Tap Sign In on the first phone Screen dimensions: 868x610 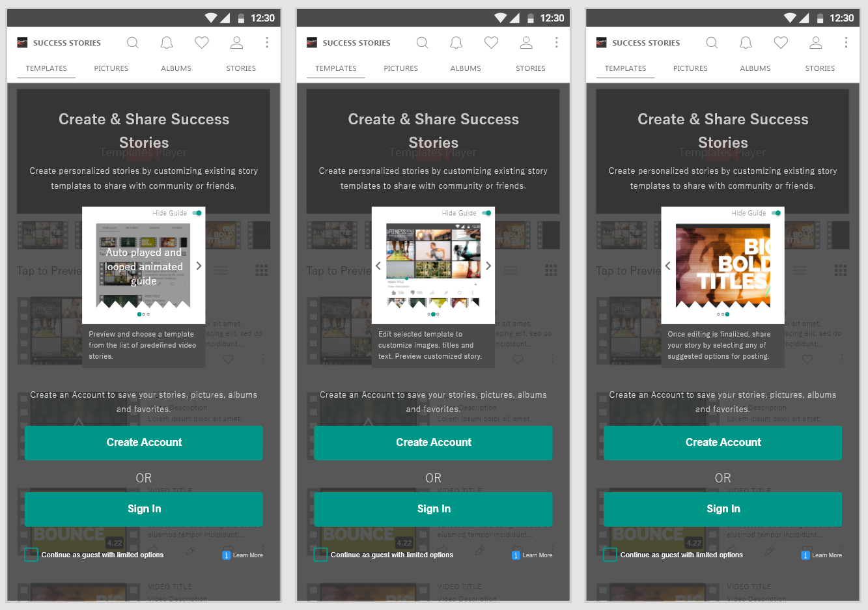point(144,509)
